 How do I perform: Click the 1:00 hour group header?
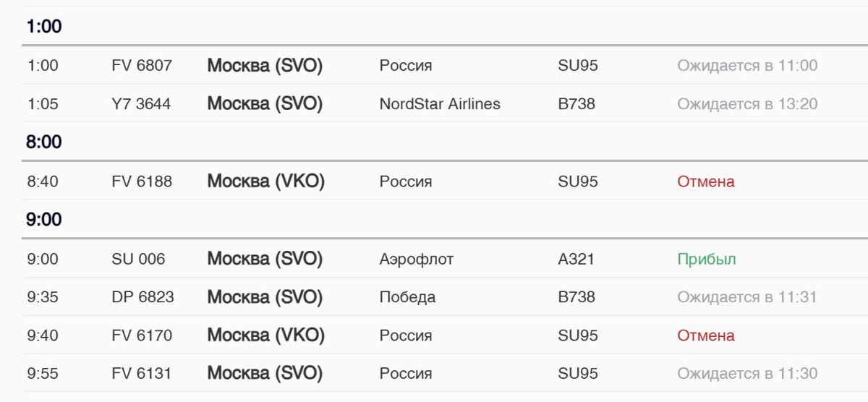point(44,27)
